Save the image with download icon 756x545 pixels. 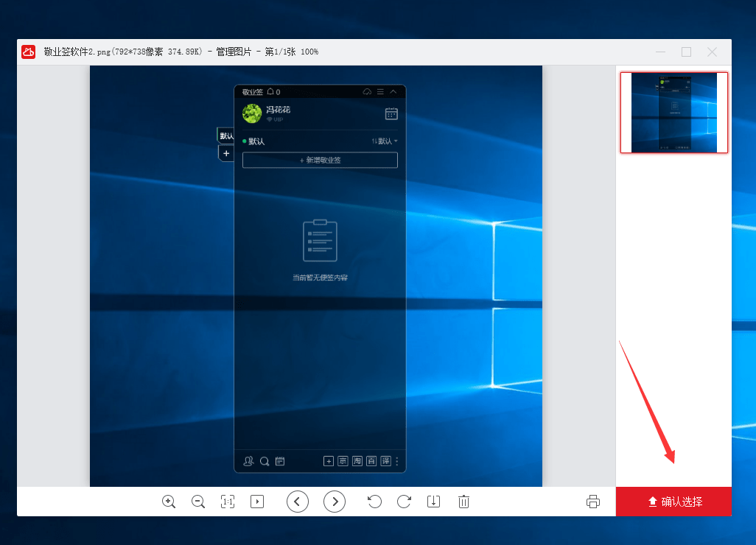tap(433, 502)
